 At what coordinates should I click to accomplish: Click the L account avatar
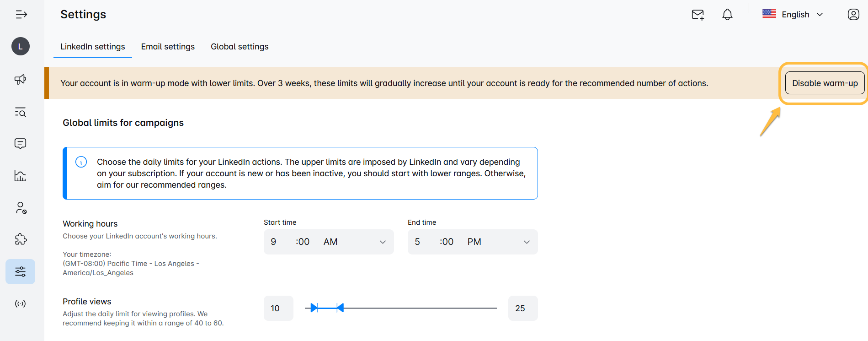pos(21,46)
